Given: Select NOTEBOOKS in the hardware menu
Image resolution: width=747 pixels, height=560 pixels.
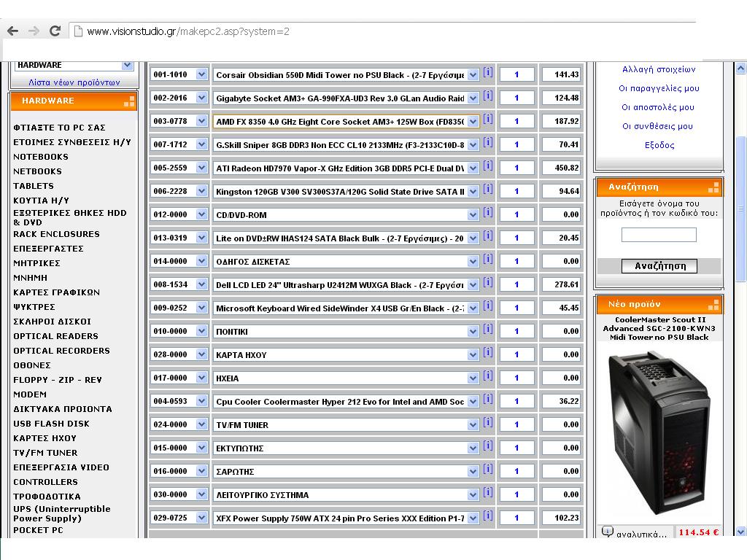Looking at the screenshot, I should 41,157.
